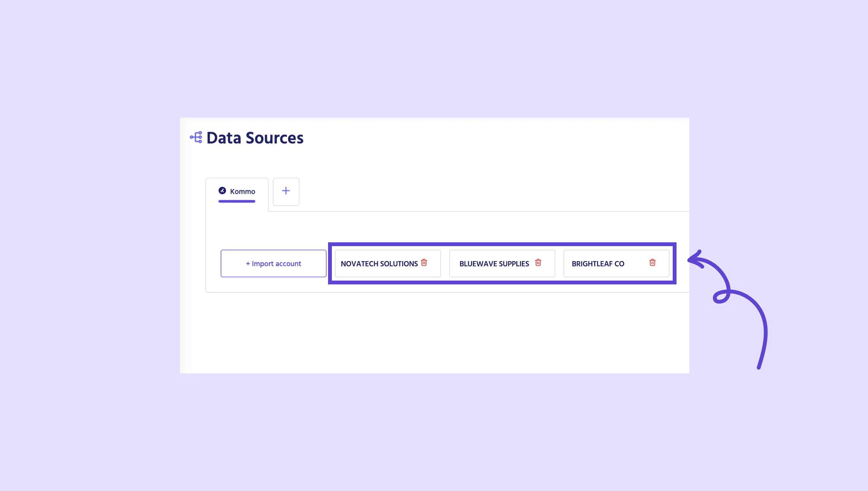Click the Data Sources tree icon

coord(196,137)
